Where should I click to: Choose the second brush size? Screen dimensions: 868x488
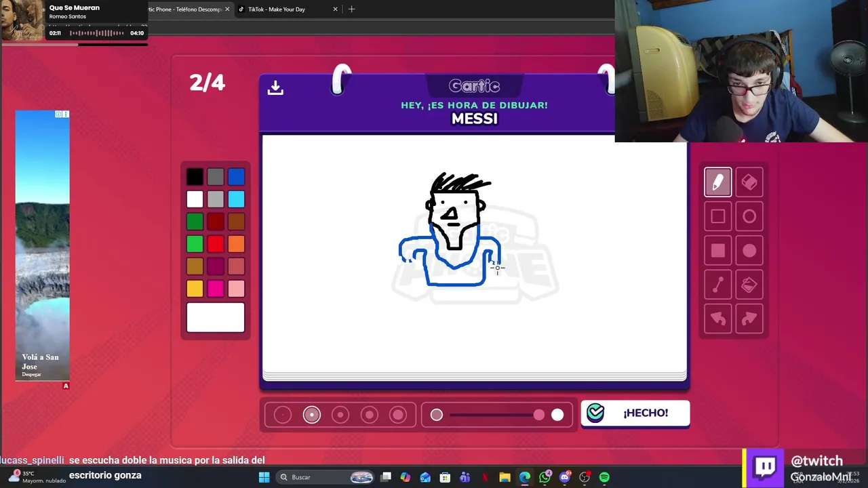click(312, 415)
